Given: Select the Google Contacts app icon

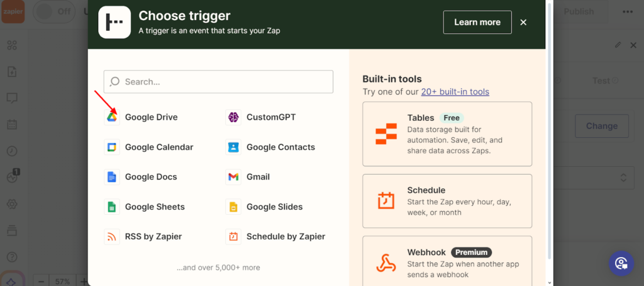Looking at the screenshot, I should coord(233,147).
